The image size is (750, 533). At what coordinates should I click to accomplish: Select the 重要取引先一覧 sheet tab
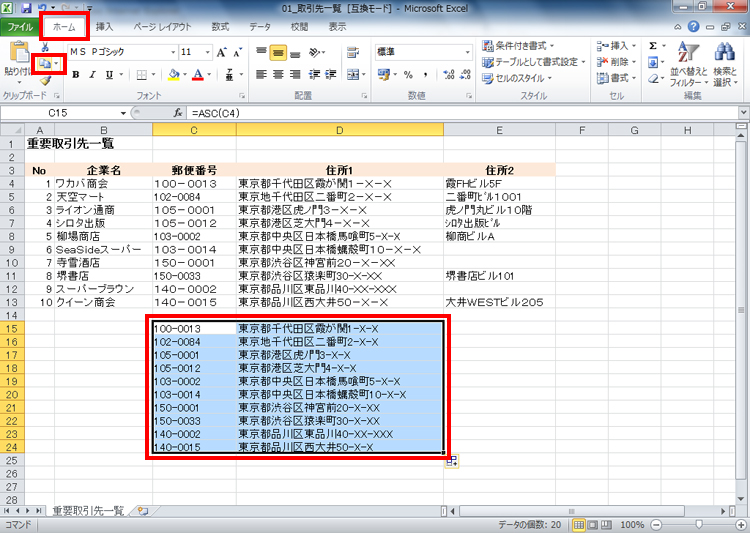tap(88, 511)
